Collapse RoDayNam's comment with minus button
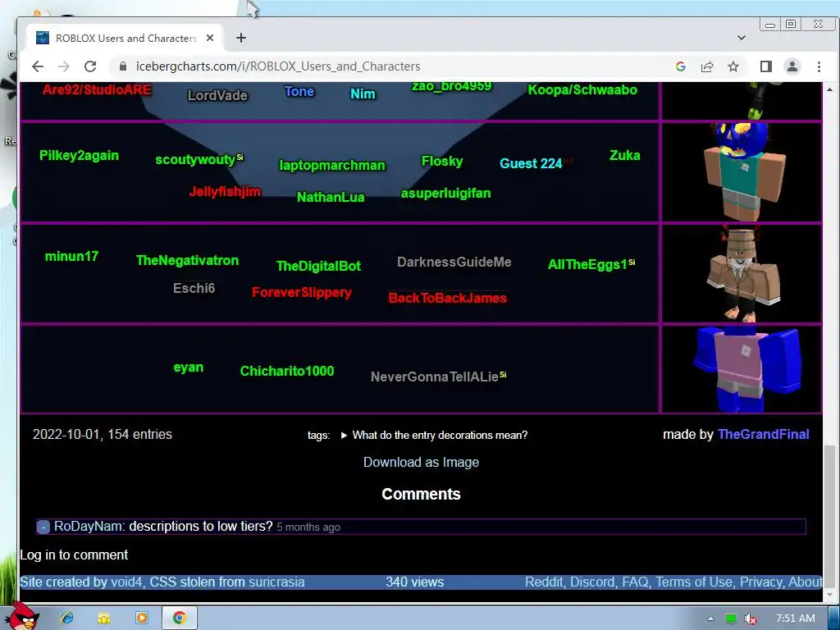The image size is (840, 630). (43, 527)
